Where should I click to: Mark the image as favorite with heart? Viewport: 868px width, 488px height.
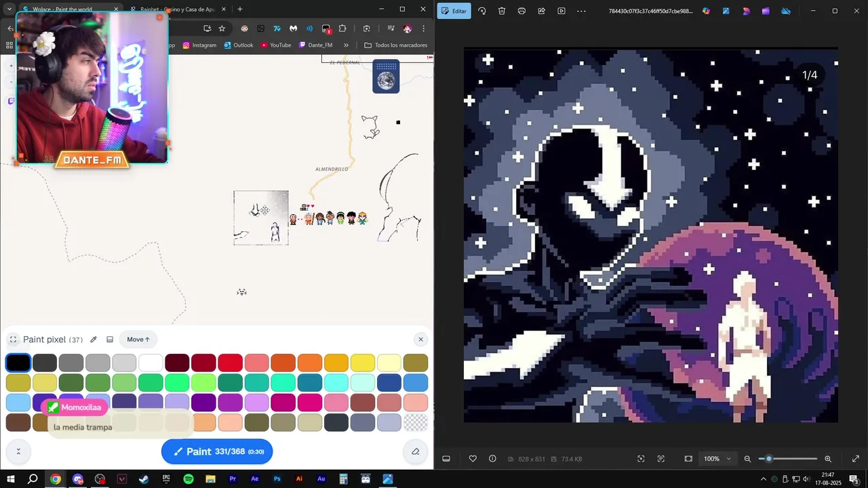pyautogui.click(x=473, y=459)
